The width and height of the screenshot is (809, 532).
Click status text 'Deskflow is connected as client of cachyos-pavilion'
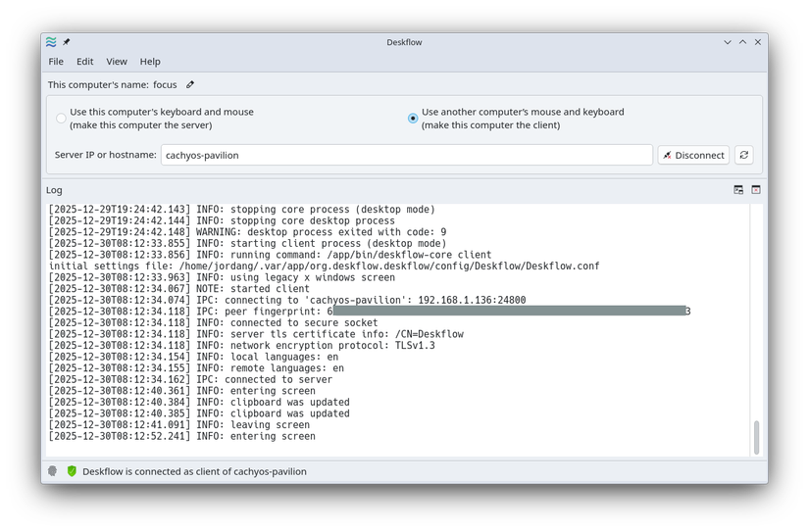point(194,471)
